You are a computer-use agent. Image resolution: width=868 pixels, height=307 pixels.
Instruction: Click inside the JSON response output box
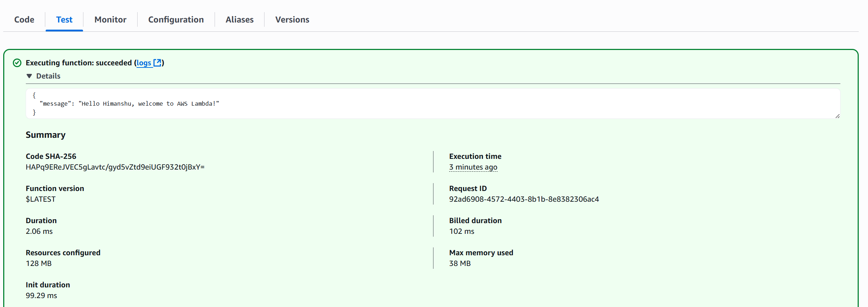[428, 104]
